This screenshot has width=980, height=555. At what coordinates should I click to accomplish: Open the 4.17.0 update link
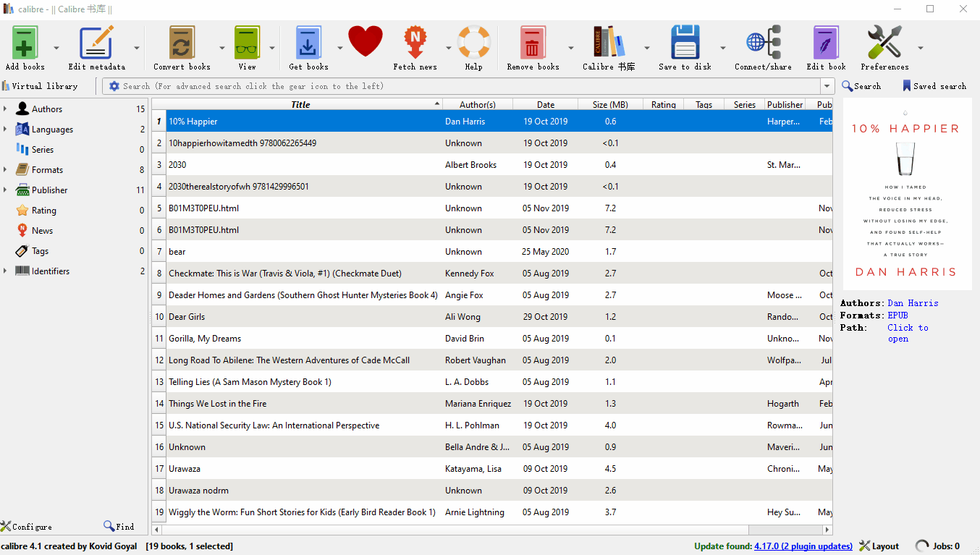pyautogui.click(x=803, y=546)
